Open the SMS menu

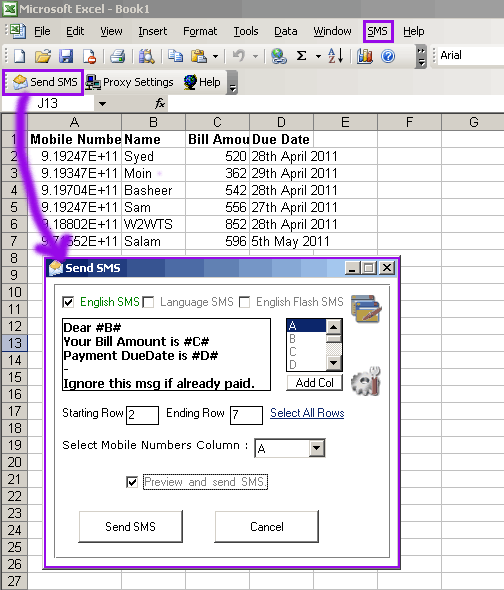pyautogui.click(x=378, y=31)
